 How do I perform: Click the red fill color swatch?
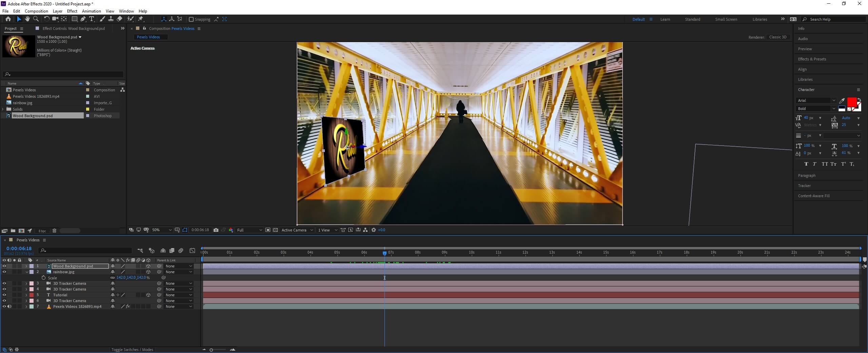pos(851,102)
